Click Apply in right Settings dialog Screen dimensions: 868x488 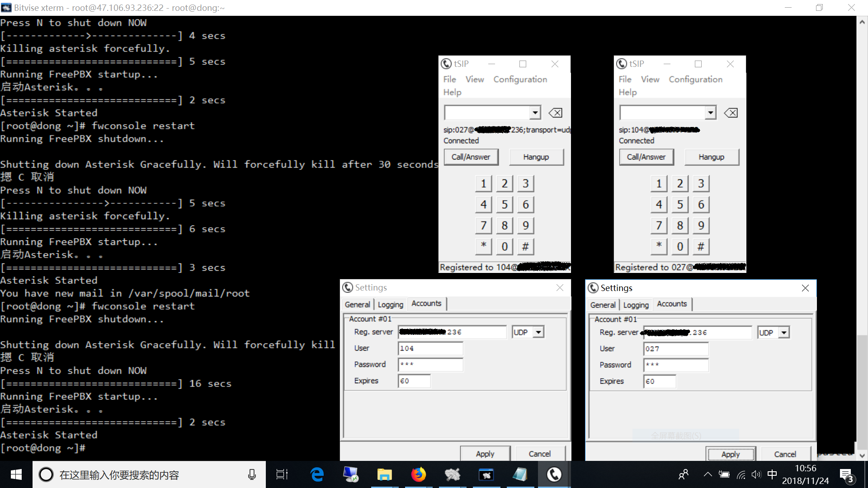pyautogui.click(x=731, y=454)
